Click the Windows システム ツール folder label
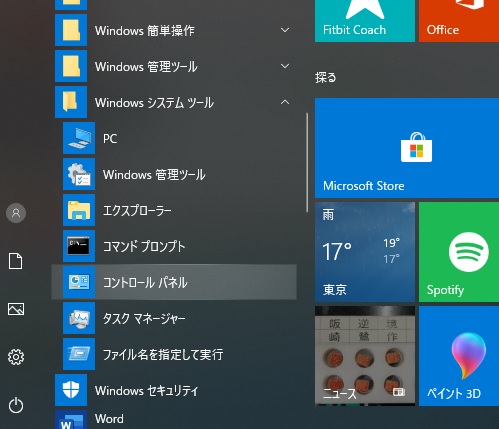Viewport: 499px width, 429px height. coord(154,103)
